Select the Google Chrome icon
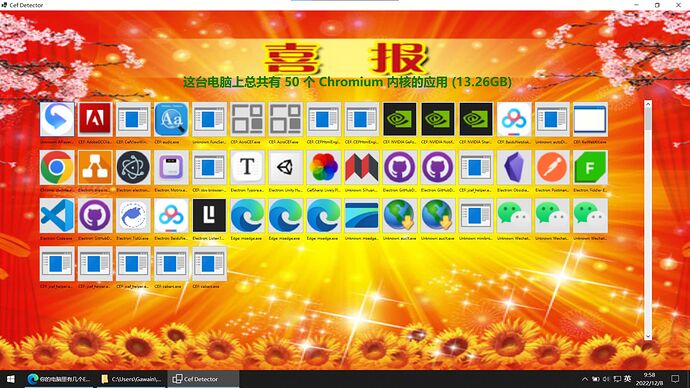The height and width of the screenshot is (388, 690). click(57, 167)
